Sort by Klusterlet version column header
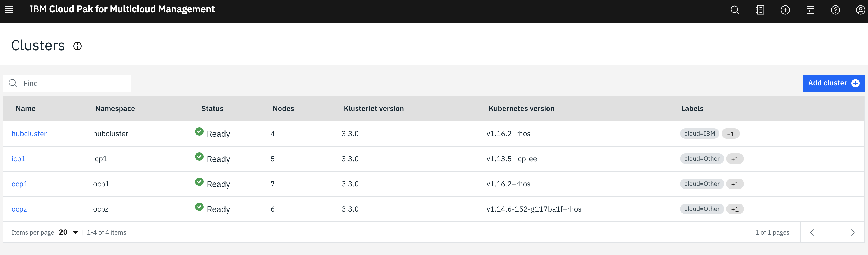The width and height of the screenshot is (868, 255). pos(374,109)
